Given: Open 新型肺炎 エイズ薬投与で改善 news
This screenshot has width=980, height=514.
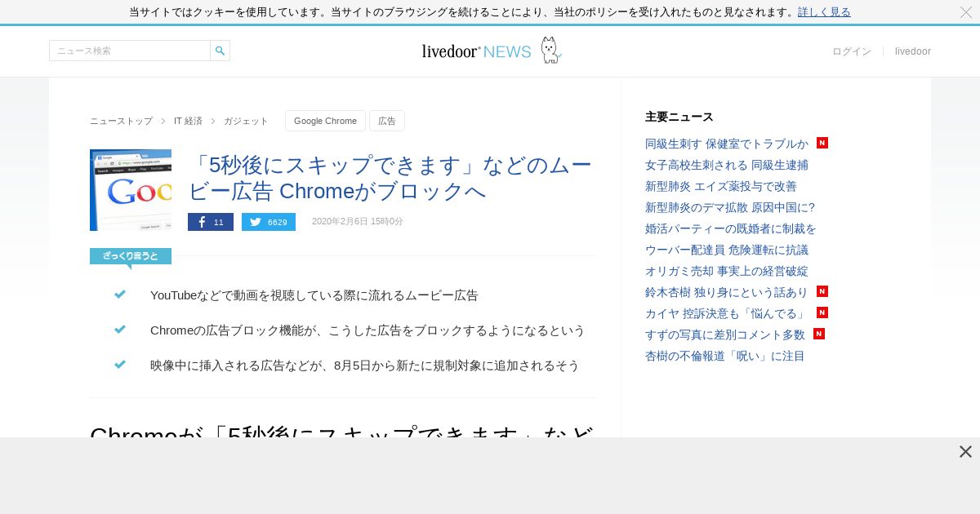Looking at the screenshot, I should point(721,186).
